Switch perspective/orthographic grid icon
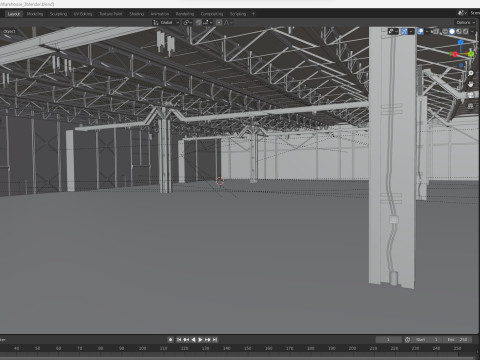Image resolution: width=480 pixels, height=360 pixels. [x=470, y=106]
